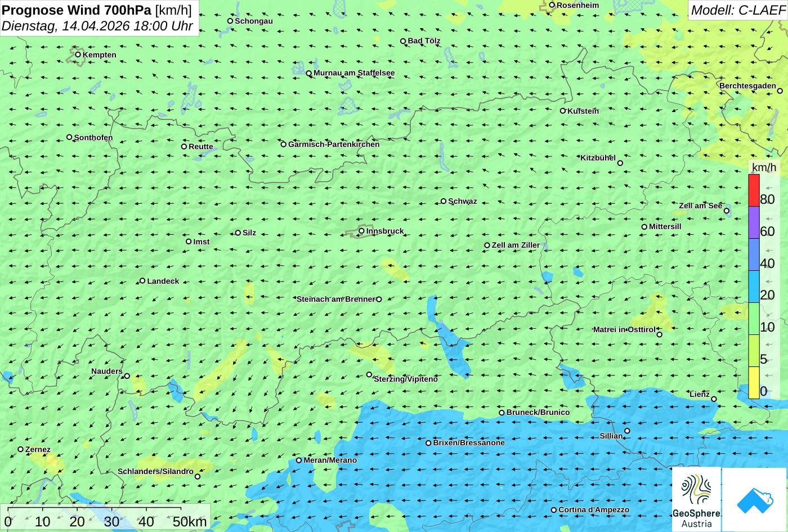The height and width of the screenshot is (532, 788).
Task: Click the Zell am See marker
Action: [727, 211]
